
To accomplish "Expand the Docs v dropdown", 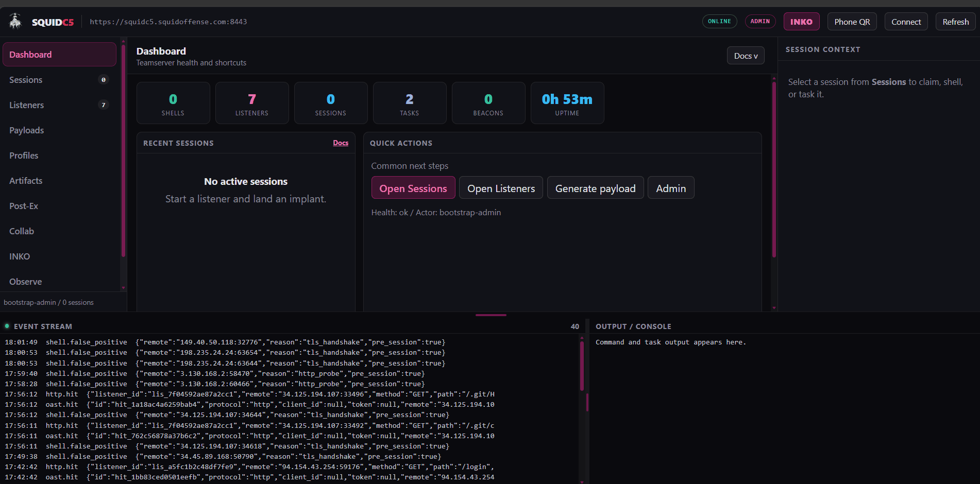I will 746,56.
